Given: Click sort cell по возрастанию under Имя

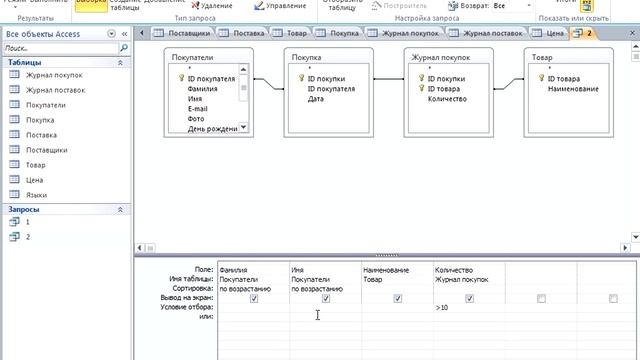Looking at the screenshot, I should (326, 289).
